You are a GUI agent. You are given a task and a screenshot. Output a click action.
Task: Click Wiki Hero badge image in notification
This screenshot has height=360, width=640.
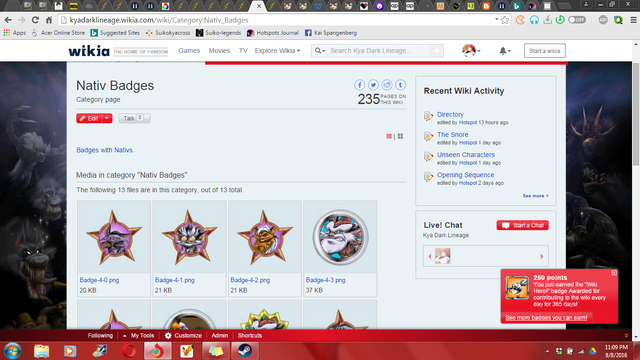coord(517,287)
